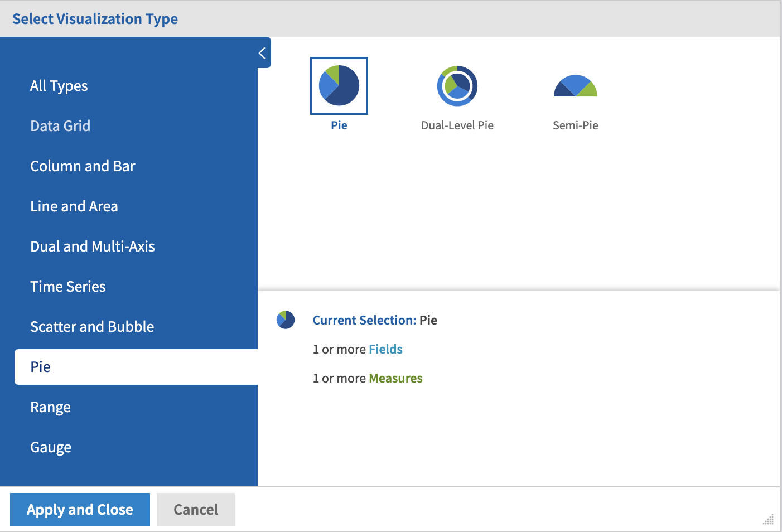The image size is (782, 532).
Task: Select Dual and Multi-Axis category
Action: [x=93, y=246]
